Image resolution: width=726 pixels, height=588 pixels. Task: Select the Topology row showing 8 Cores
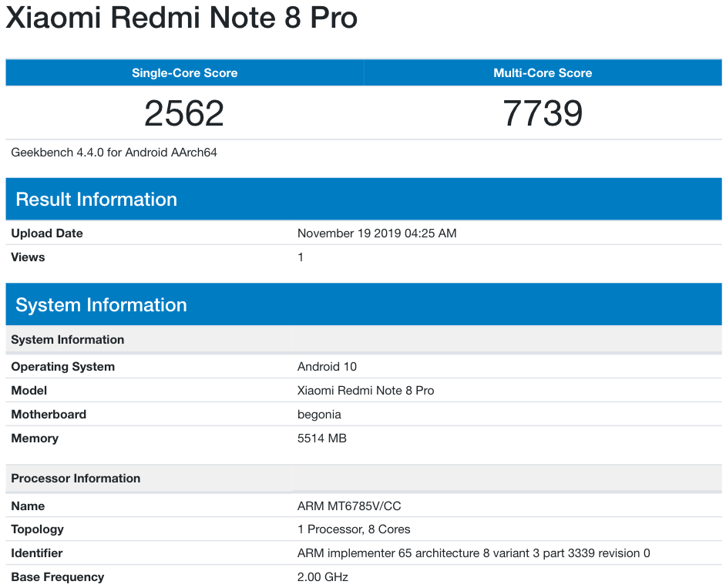click(354, 529)
